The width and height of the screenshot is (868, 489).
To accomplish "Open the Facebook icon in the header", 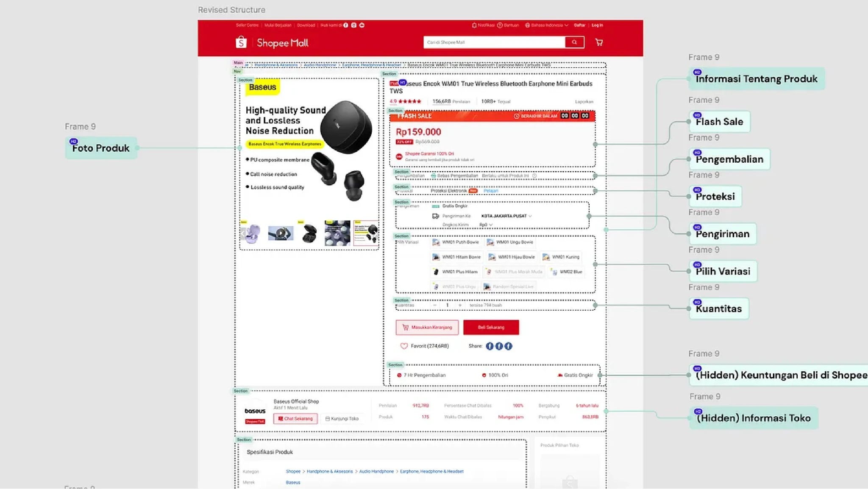I will [x=346, y=25].
